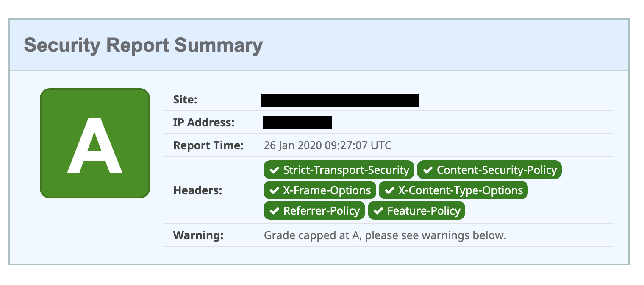Click the Feature-Policy checkmark icon
This screenshot has width=644, height=285.
pos(379,211)
